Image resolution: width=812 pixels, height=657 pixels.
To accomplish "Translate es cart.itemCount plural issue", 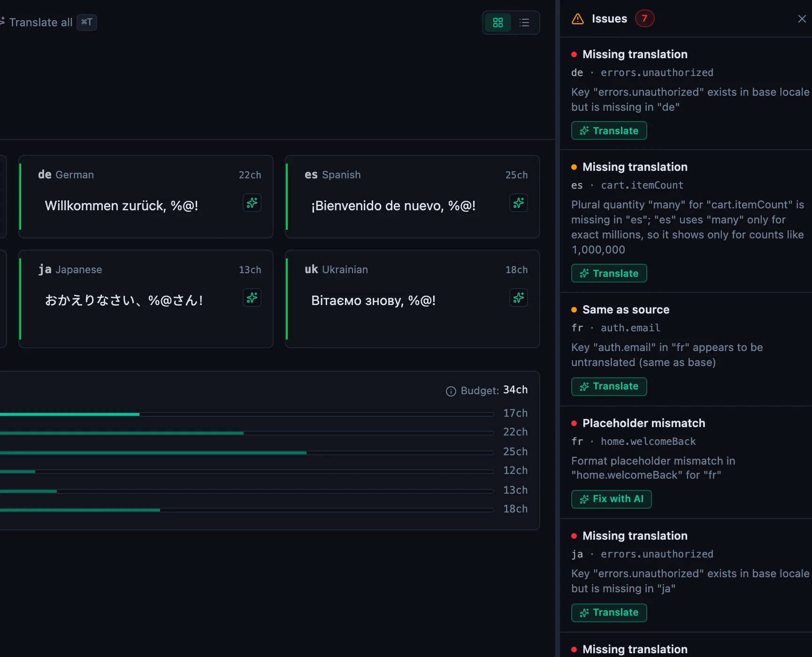I will pyautogui.click(x=609, y=273).
